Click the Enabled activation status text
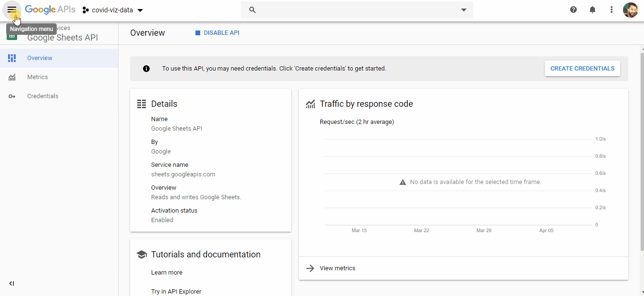Image resolution: width=644 pixels, height=296 pixels. tap(162, 220)
